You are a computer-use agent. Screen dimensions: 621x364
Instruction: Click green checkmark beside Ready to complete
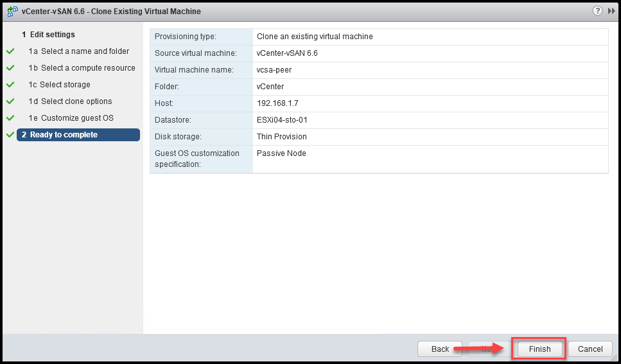(x=11, y=135)
